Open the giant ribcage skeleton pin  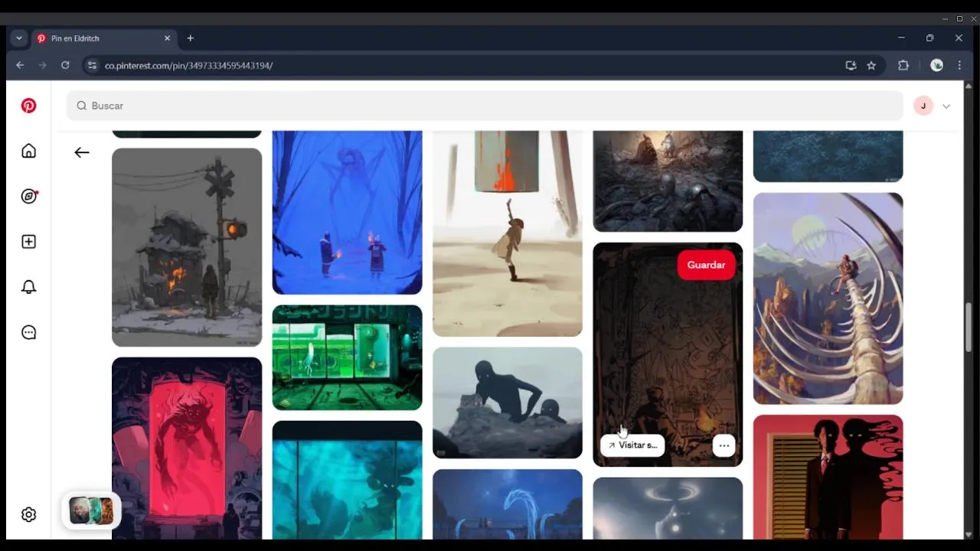click(x=828, y=298)
